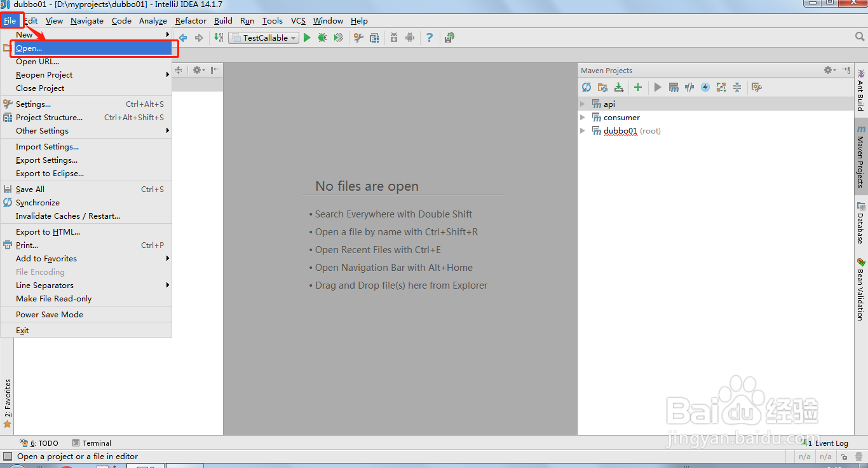
Task: Open the VCS menu
Action: click(298, 21)
